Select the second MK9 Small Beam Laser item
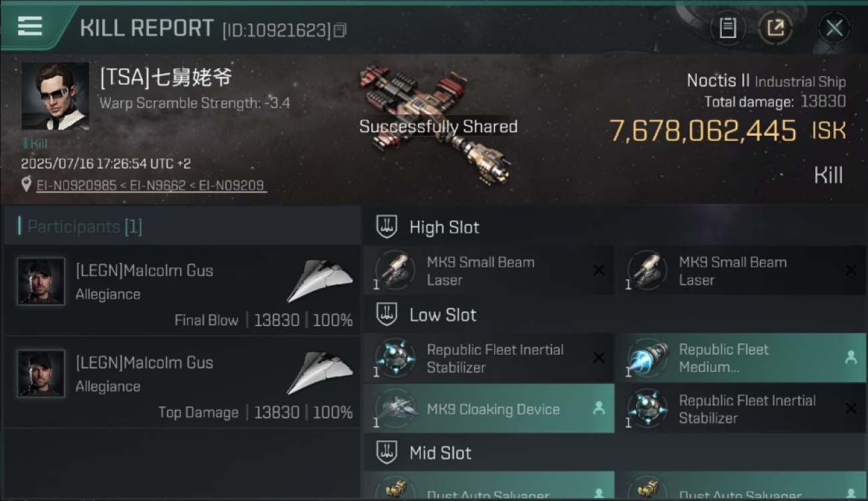The height and width of the screenshot is (501, 868). coord(740,271)
